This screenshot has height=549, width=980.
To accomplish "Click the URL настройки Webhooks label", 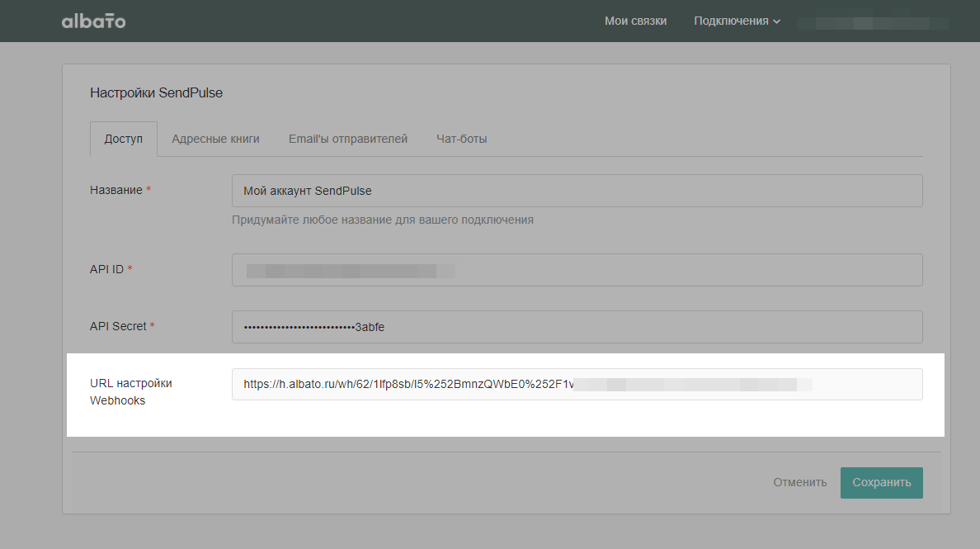I will (130, 392).
